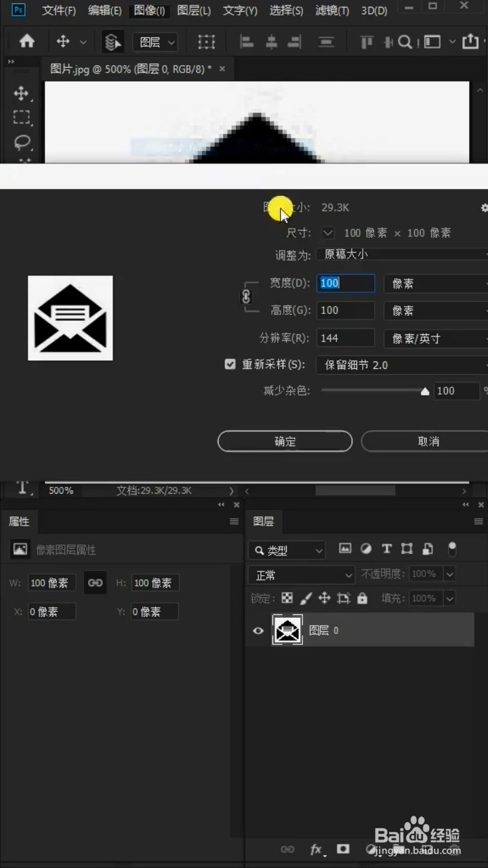Click the fx layer style icon
Viewport: 488px width, 868px height.
pos(316,849)
